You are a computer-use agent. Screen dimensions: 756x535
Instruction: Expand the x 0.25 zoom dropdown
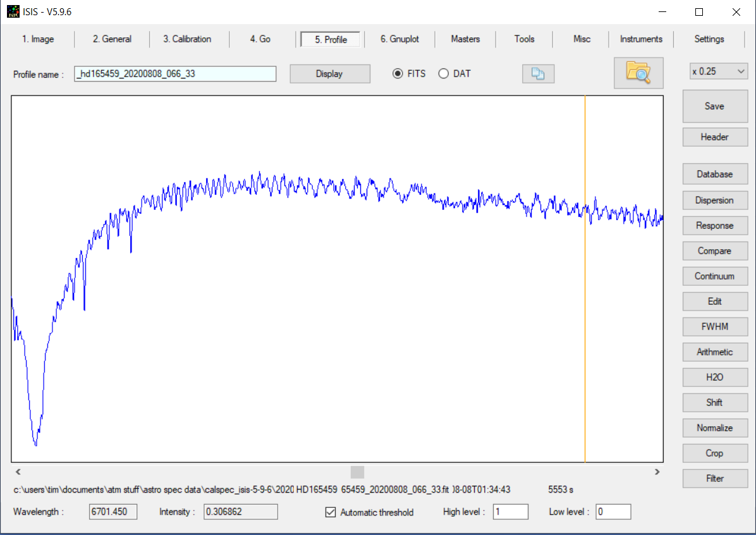pos(719,71)
